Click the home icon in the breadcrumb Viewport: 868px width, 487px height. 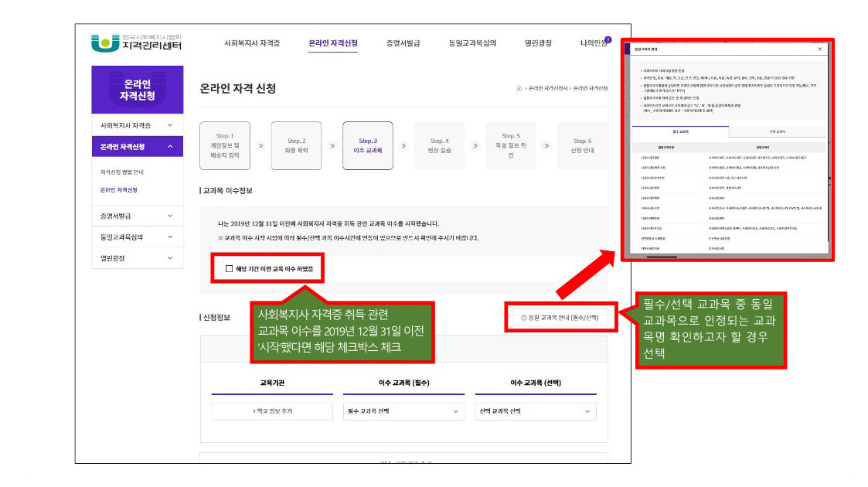point(519,89)
